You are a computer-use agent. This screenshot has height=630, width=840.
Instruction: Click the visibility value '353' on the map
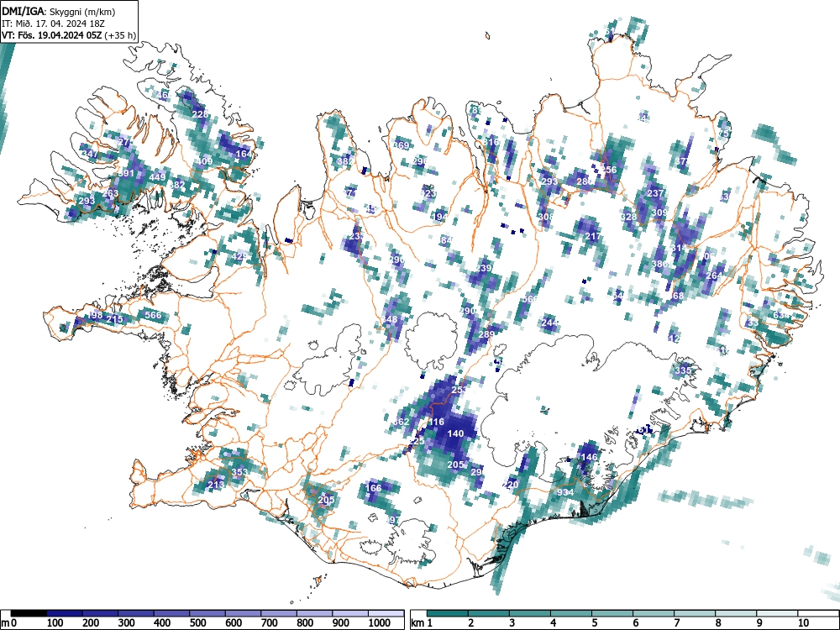point(239,472)
